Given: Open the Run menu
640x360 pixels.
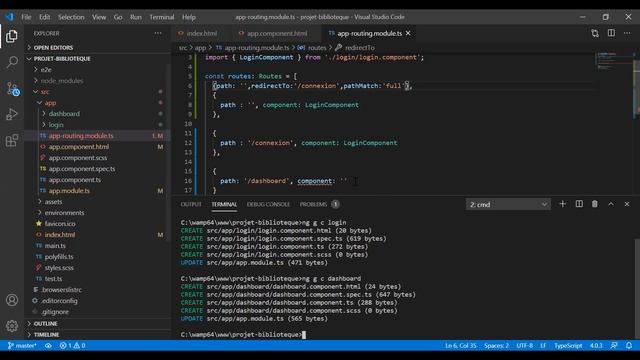Looking at the screenshot, I should tap(136, 17).
